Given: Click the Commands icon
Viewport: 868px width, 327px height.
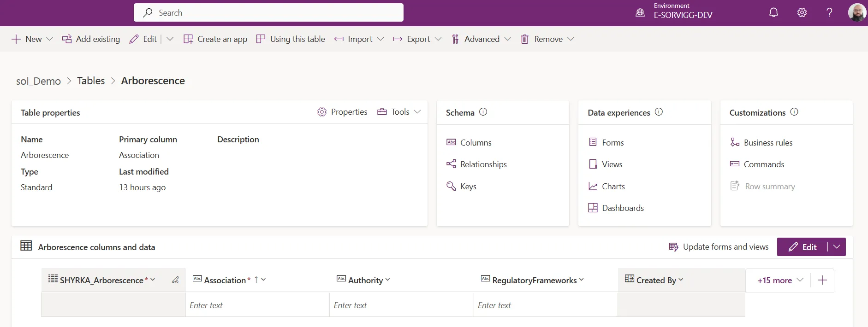Looking at the screenshot, I should tap(735, 164).
